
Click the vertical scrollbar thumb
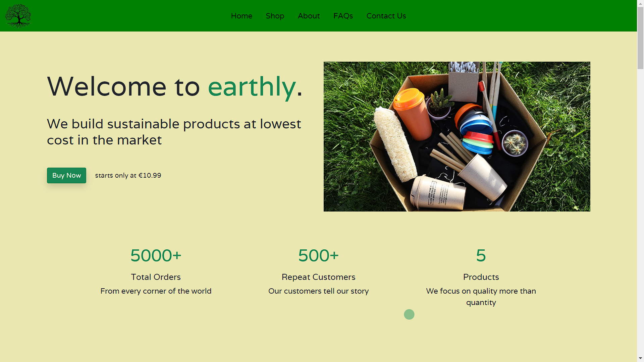(640, 39)
